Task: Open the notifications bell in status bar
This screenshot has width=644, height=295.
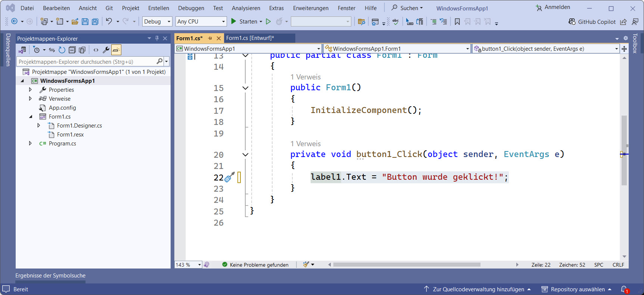Action: click(x=624, y=289)
